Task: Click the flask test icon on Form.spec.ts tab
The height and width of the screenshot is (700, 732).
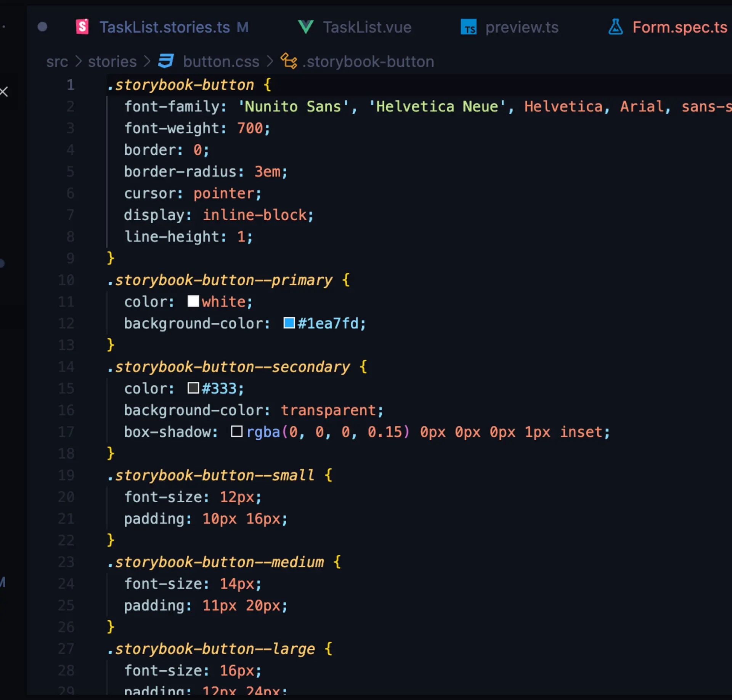Action: coord(615,27)
